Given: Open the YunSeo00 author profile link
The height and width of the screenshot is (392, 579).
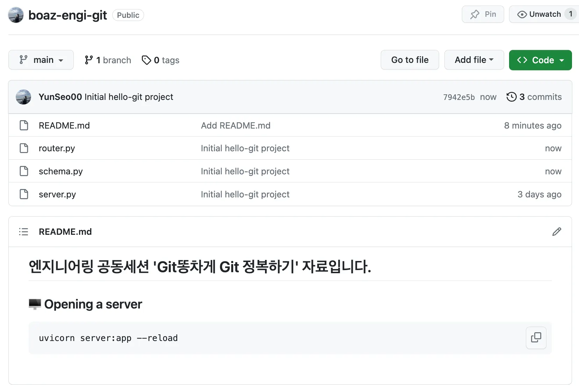Looking at the screenshot, I should [x=60, y=97].
